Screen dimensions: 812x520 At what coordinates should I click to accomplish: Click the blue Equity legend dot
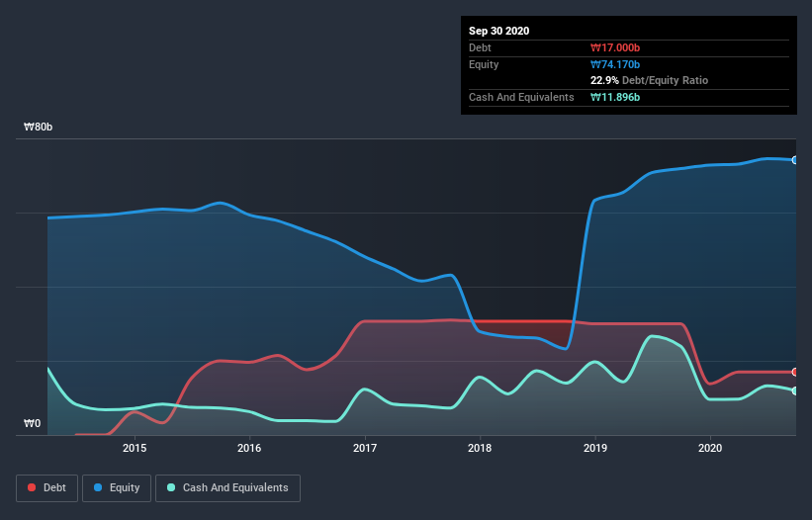pyautogui.click(x=98, y=487)
